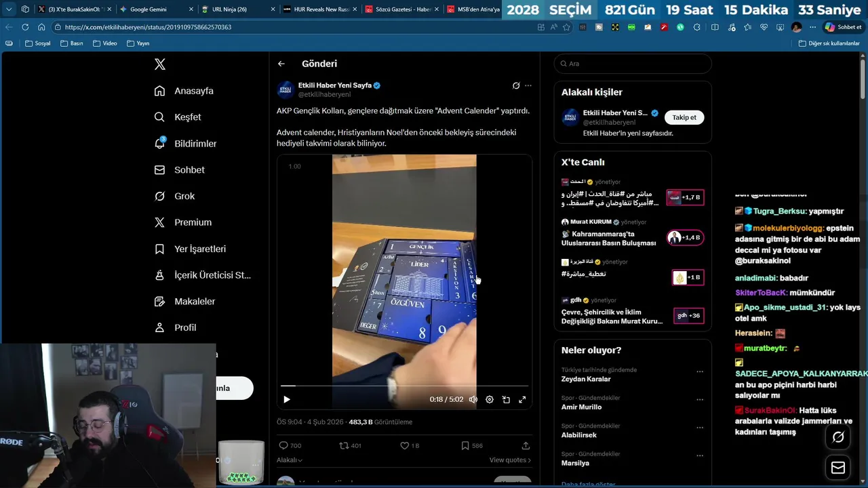Open Diğer sık kullanılanlar folder

coord(829,43)
